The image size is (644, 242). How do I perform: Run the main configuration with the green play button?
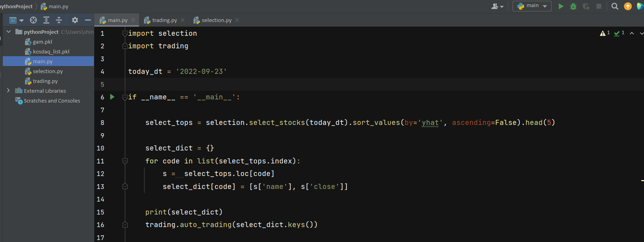pos(561,6)
